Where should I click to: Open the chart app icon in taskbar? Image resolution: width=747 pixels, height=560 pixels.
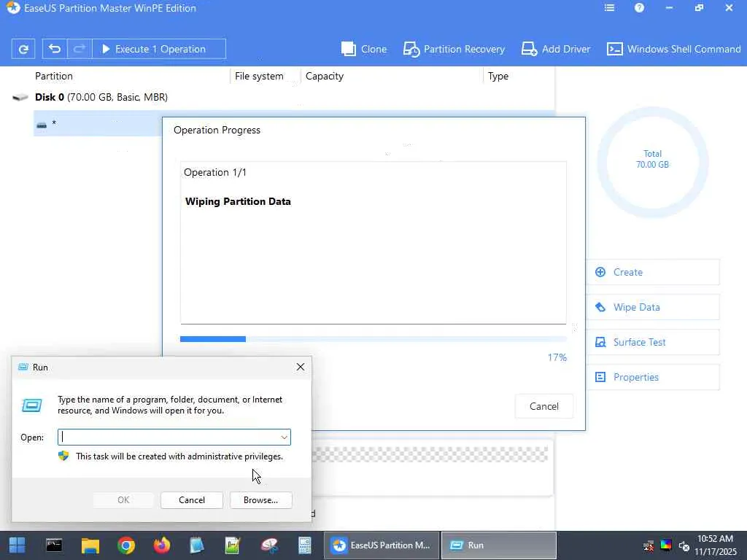click(233, 545)
